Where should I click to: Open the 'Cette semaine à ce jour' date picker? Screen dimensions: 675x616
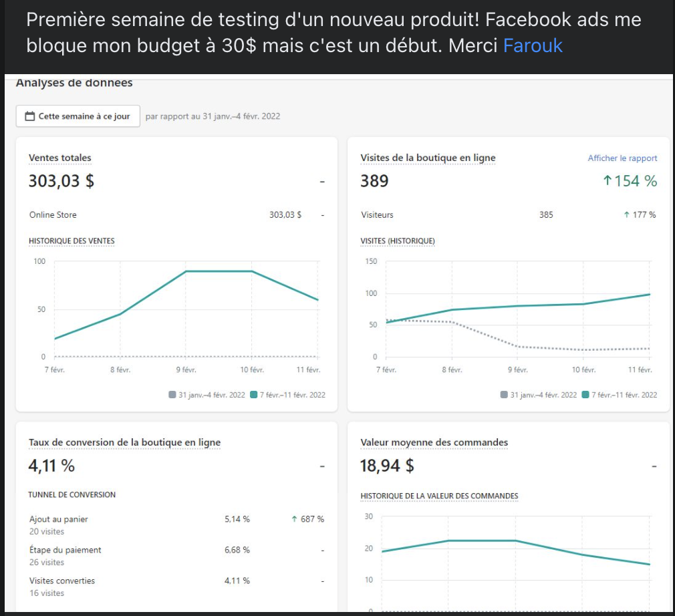[78, 116]
